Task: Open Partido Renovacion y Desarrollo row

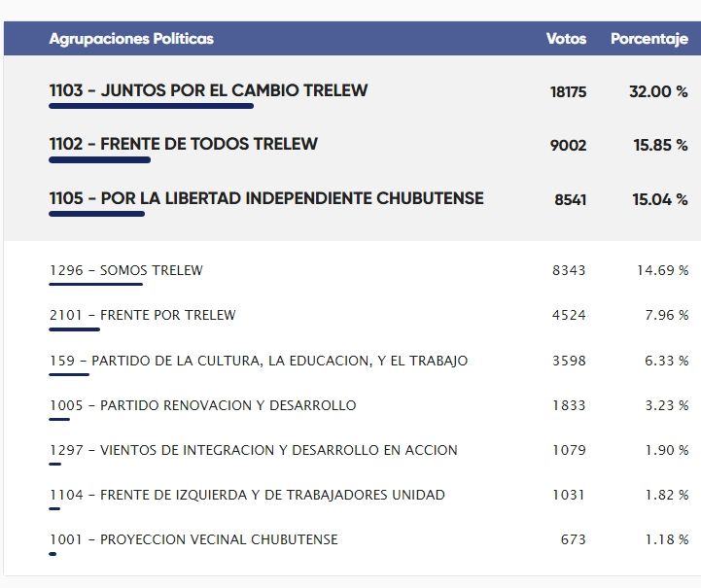Action: 202,405
